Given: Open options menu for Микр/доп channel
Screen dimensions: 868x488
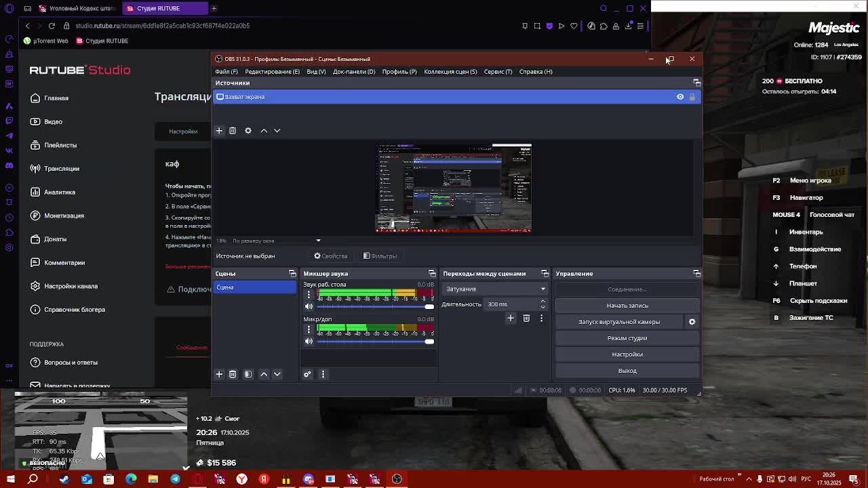Looking at the screenshot, I should click(x=309, y=329).
